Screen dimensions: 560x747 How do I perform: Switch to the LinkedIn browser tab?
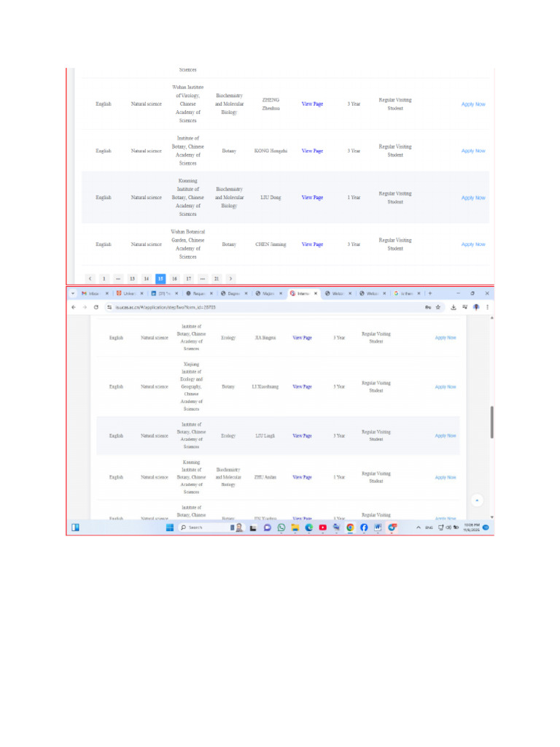[x=164, y=293]
